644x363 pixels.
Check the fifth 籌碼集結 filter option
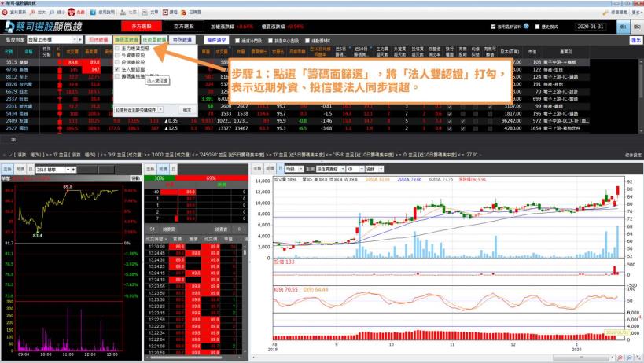(117, 76)
